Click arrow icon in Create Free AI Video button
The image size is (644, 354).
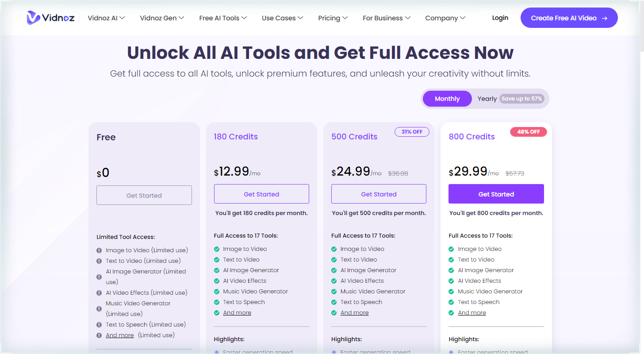click(604, 18)
